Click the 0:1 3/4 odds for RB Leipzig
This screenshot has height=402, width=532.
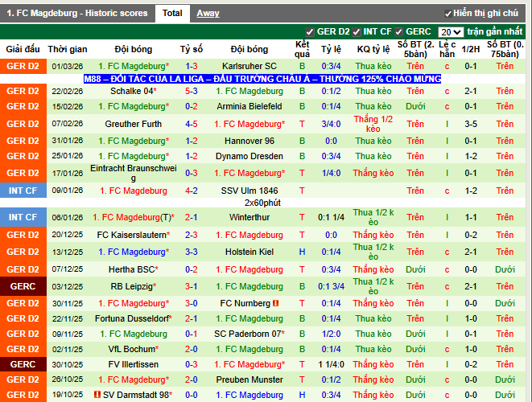click(331, 286)
